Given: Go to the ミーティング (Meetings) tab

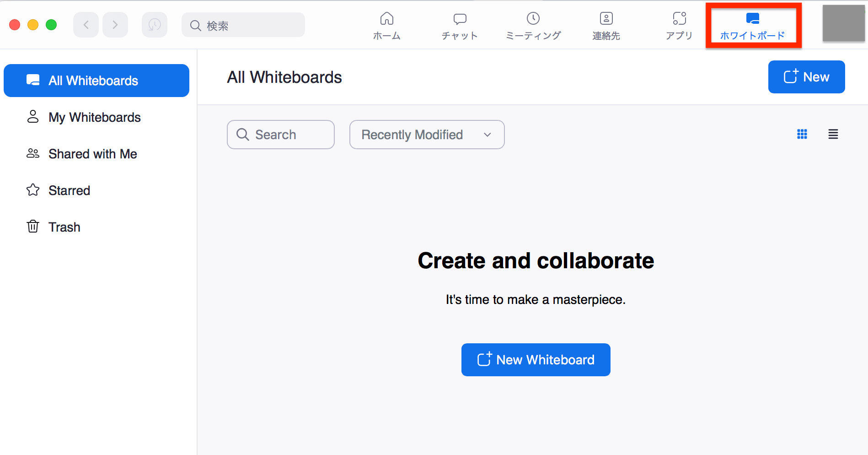Looking at the screenshot, I should click(x=533, y=26).
